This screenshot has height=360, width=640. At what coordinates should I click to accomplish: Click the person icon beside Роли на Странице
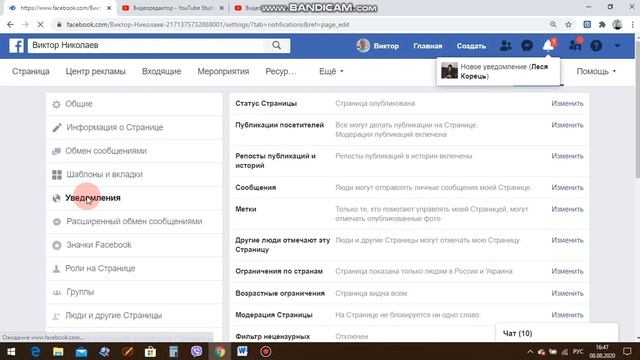click(x=56, y=269)
